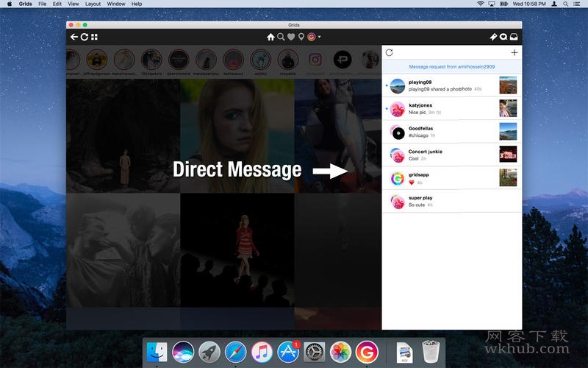Open the super play conversation

click(x=451, y=201)
